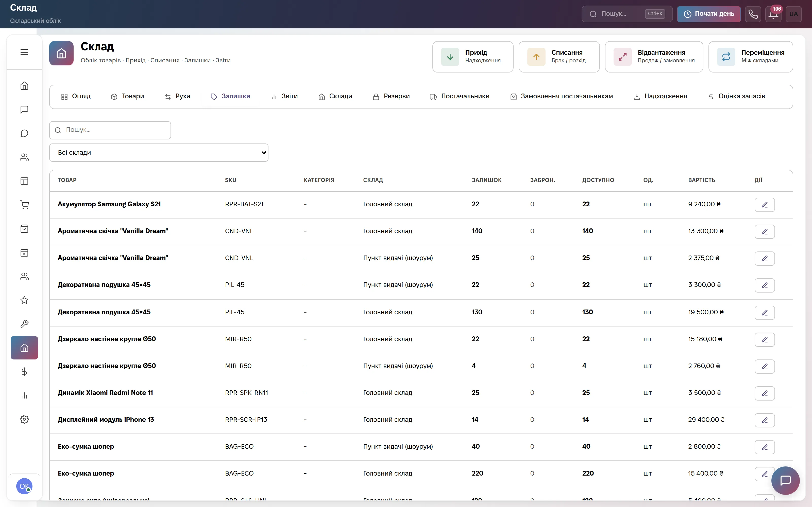Edit stock for Акумулятор Samsung Galaxy S21
Image resolution: width=812 pixels, height=507 pixels.
[765, 205]
